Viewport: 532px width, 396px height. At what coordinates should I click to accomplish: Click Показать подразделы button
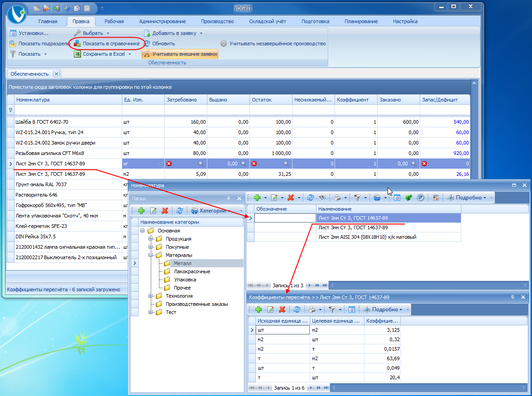(x=40, y=43)
